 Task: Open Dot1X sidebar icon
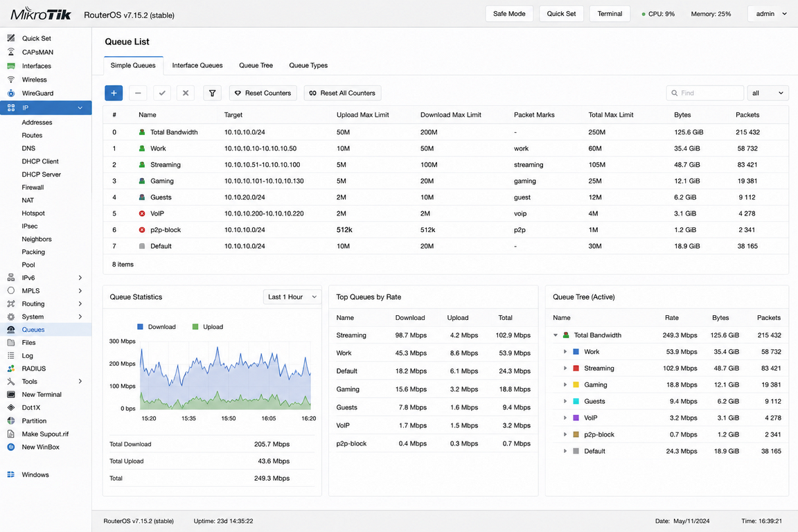point(10,407)
